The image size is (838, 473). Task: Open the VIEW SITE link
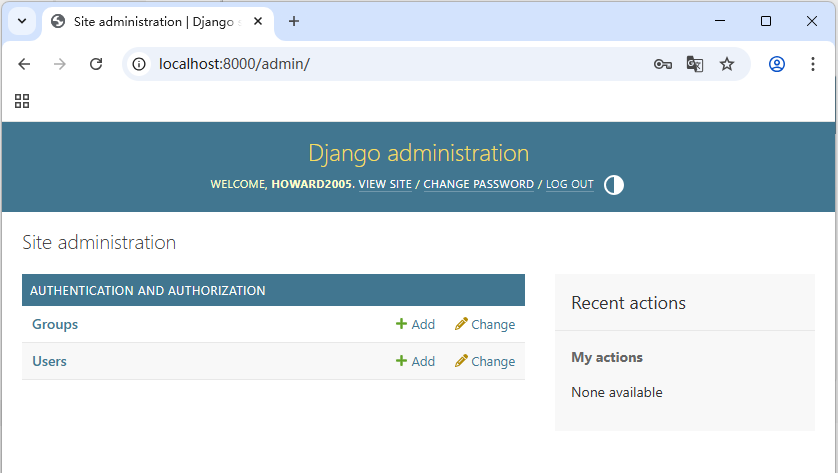pyautogui.click(x=385, y=184)
